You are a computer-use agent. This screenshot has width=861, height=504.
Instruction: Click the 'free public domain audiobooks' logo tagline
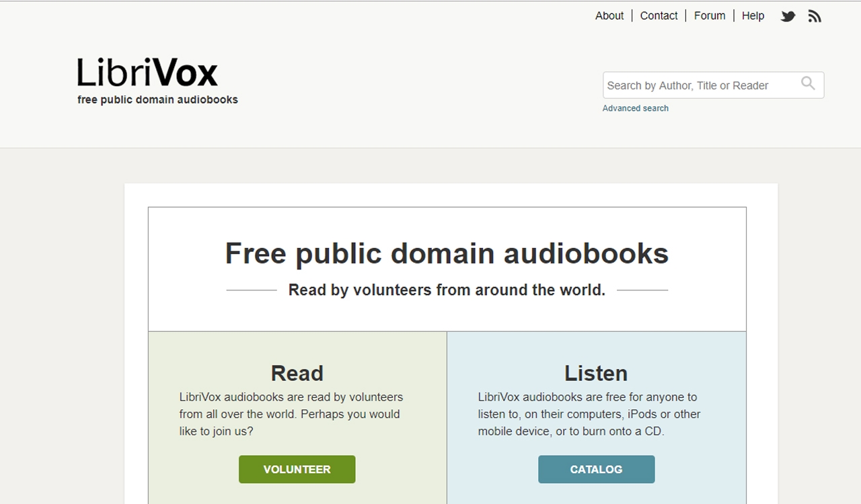(x=157, y=99)
